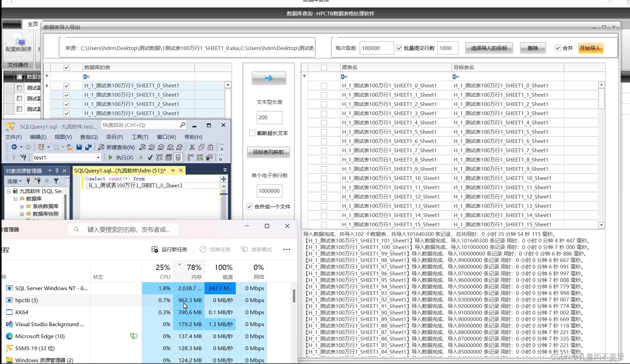
Task: Click the execute 执行(X) icon in SSMS toolbar
Action: [110, 158]
